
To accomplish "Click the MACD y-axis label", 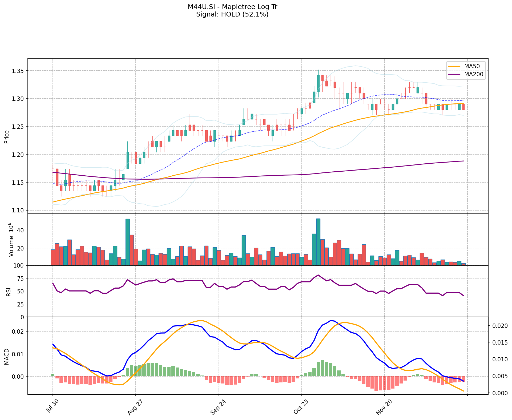I will point(7,357).
